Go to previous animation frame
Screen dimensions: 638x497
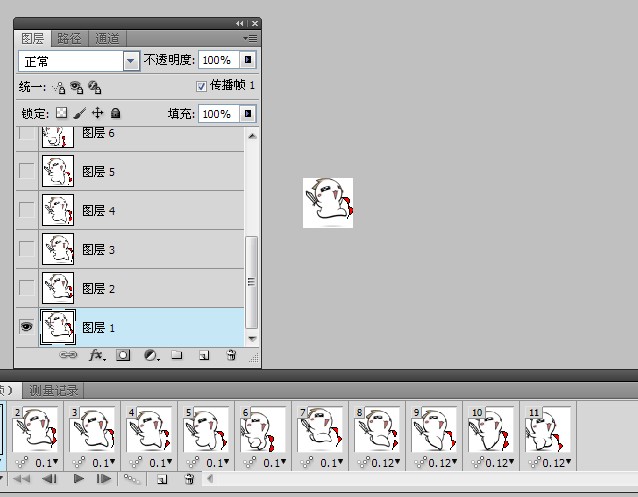[50, 479]
